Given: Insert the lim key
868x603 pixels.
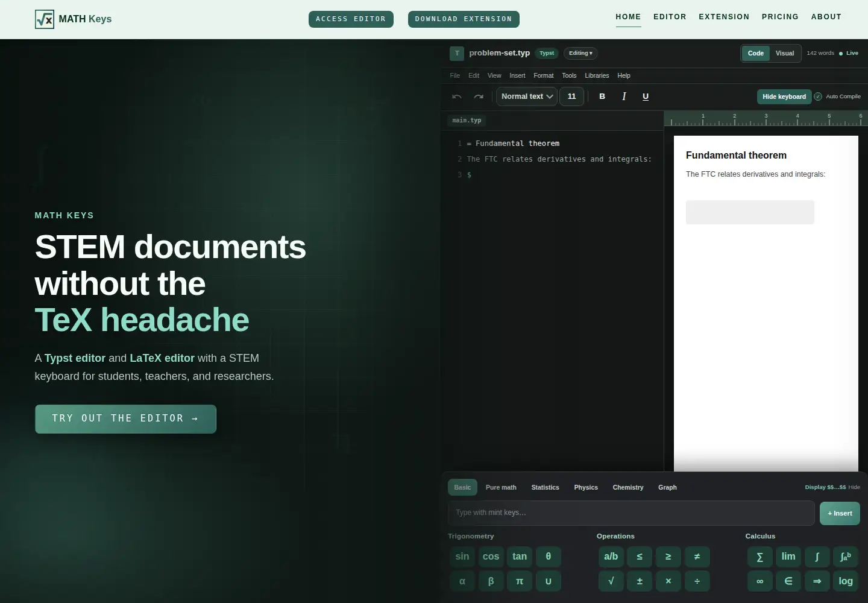Looking at the screenshot, I should [788, 557].
